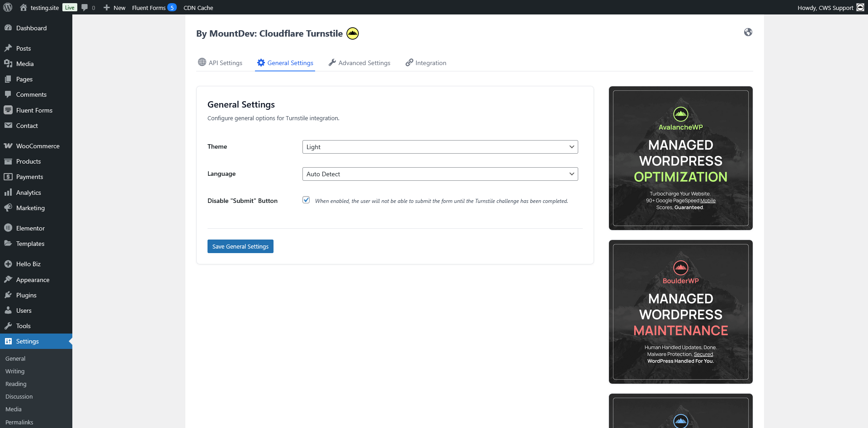Click the Hello Biz icon in the sidebar

(8, 263)
